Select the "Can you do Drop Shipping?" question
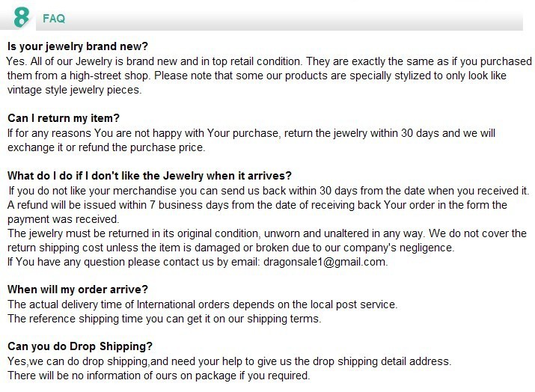 click(80, 346)
